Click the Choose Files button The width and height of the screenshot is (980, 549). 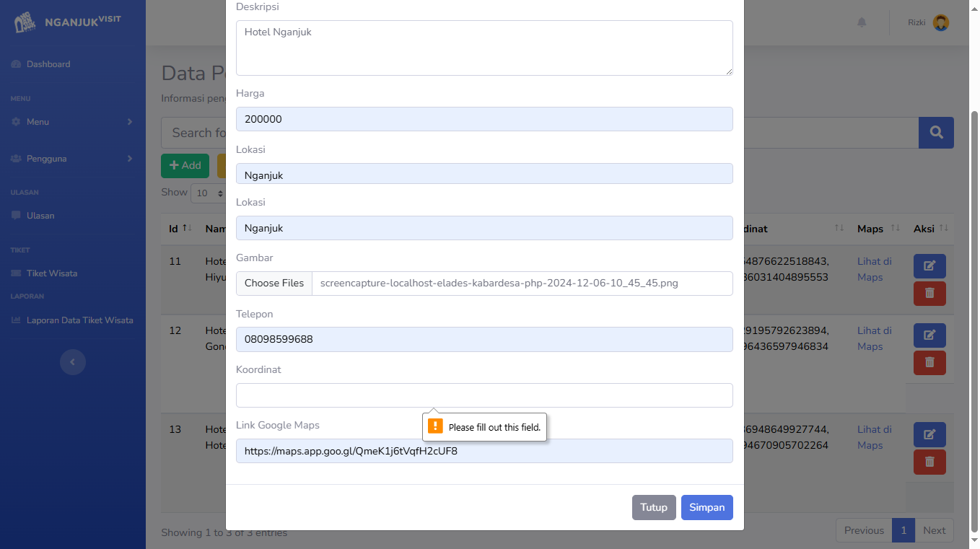pos(274,284)
